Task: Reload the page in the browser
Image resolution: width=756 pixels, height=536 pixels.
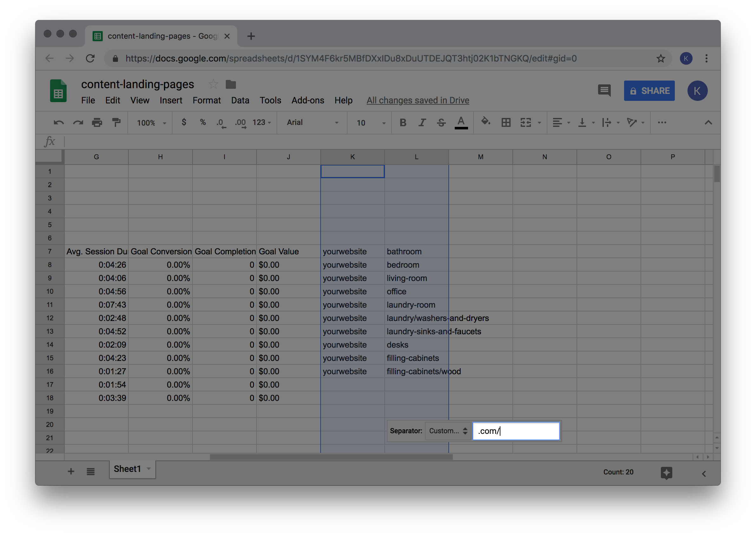Action: click(x=90, y=58)
